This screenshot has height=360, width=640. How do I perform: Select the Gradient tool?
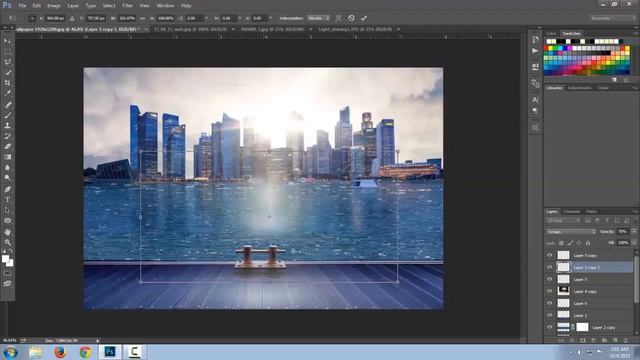tap(7, 157)
